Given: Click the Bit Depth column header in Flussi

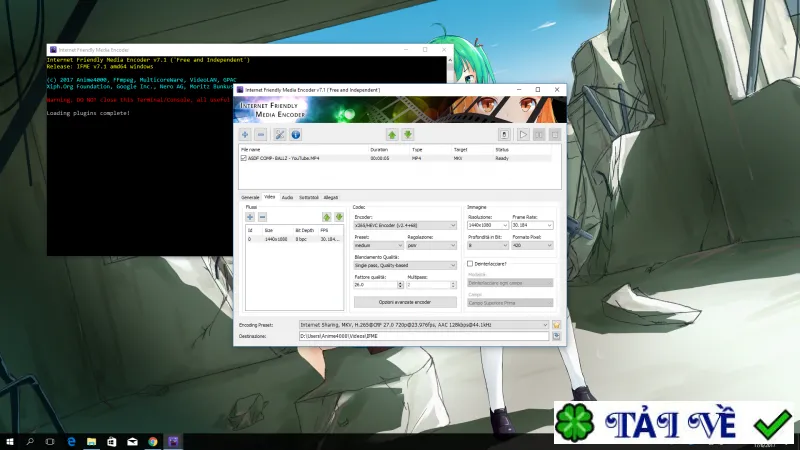Looking at the screenshot, I should [306, 231].
